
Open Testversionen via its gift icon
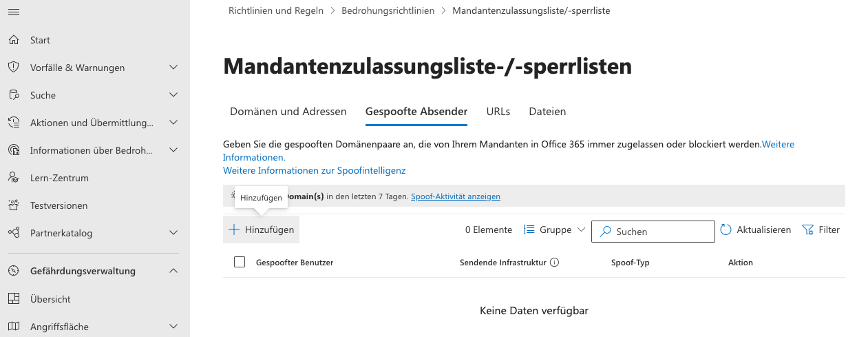[14, 205]
